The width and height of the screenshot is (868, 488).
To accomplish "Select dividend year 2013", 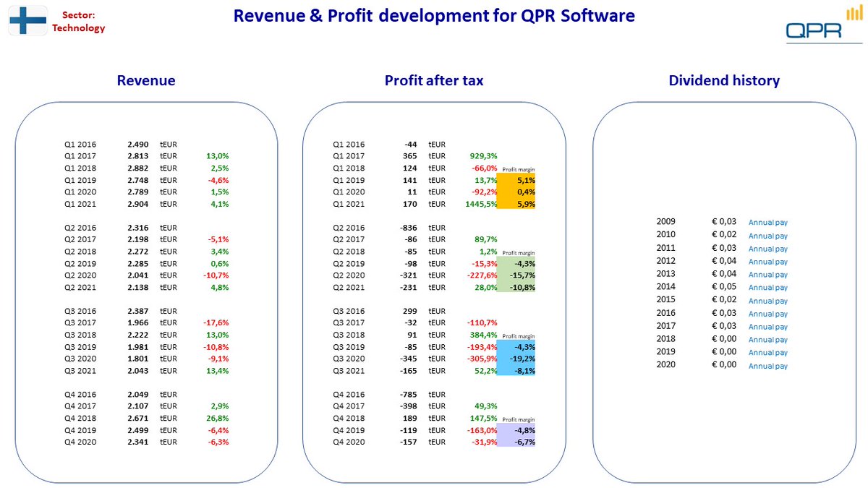I will [665, 274].
